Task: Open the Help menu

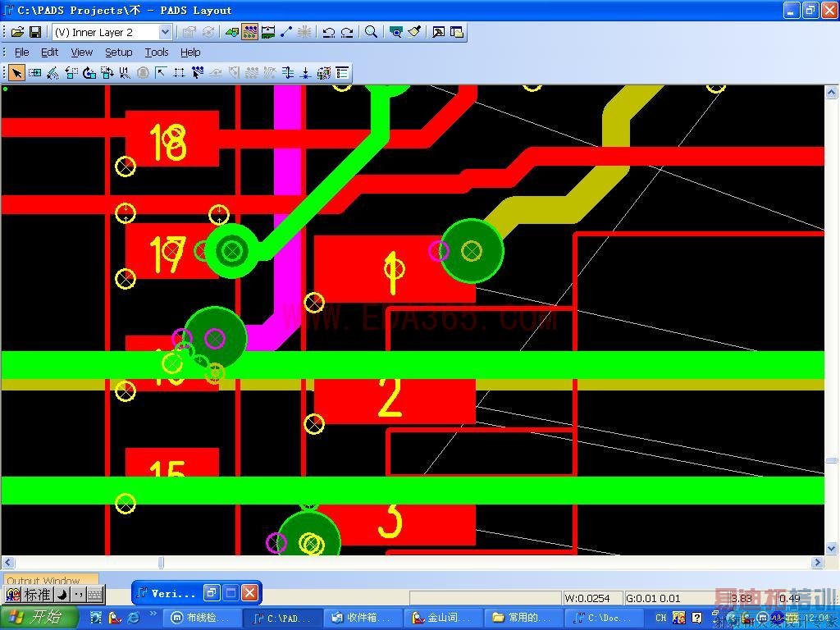Action: point(190,52)
